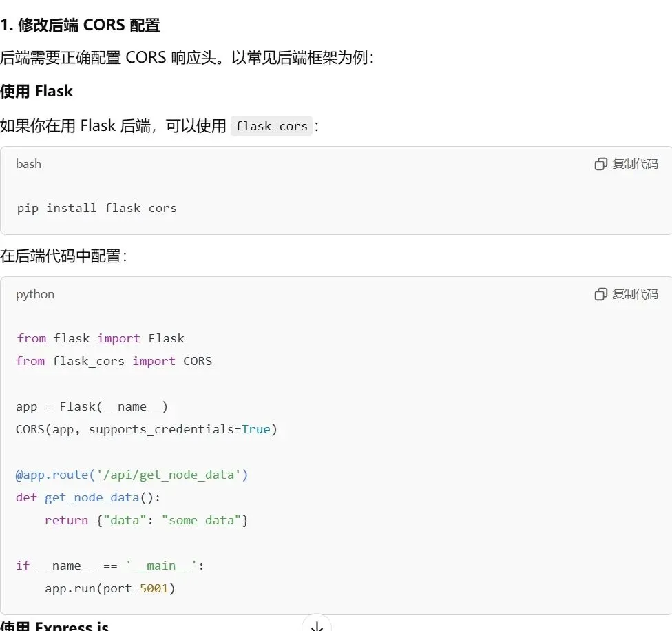Click copy icon in bash code block
Viewport: 672px width, 631px height.
601,164
